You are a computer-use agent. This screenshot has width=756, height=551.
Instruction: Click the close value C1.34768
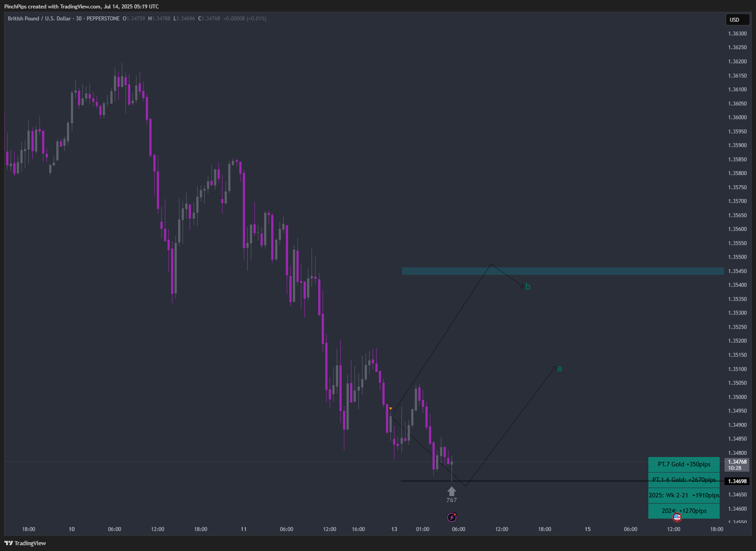pyautogui.click(x=209, y=19)
